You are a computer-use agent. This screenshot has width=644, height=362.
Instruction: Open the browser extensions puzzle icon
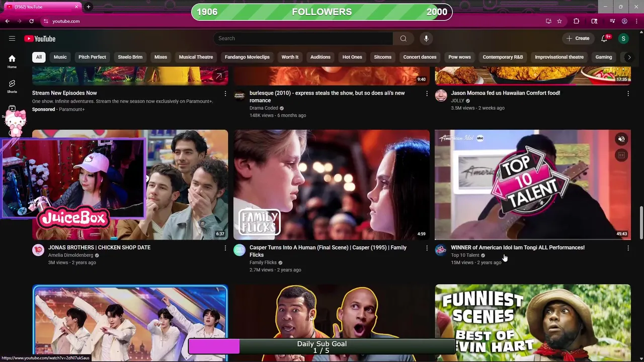(577, 21)
